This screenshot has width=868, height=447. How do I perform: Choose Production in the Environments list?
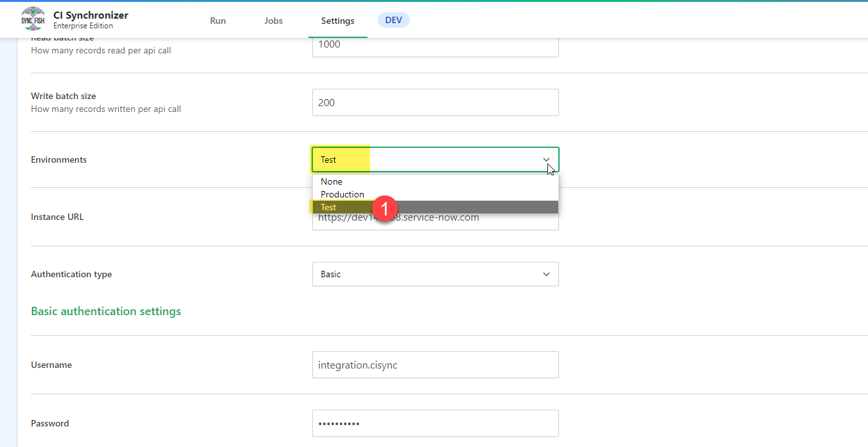(436, 194)
